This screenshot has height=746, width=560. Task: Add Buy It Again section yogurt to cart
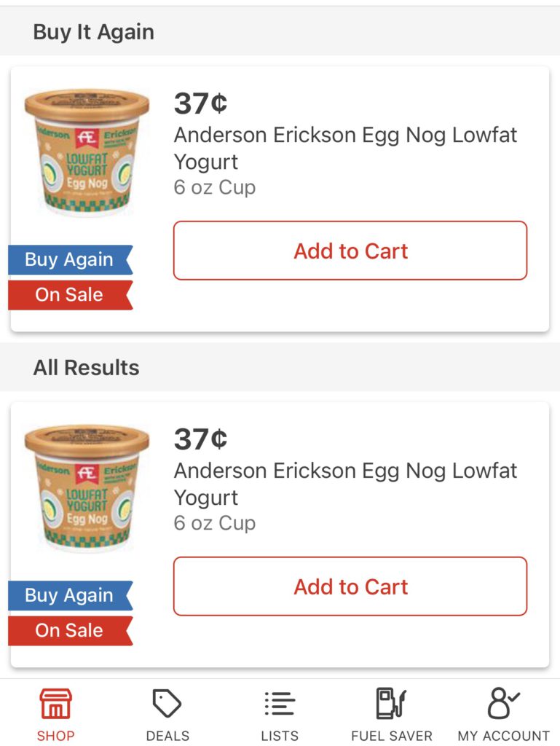click(350, 251)
